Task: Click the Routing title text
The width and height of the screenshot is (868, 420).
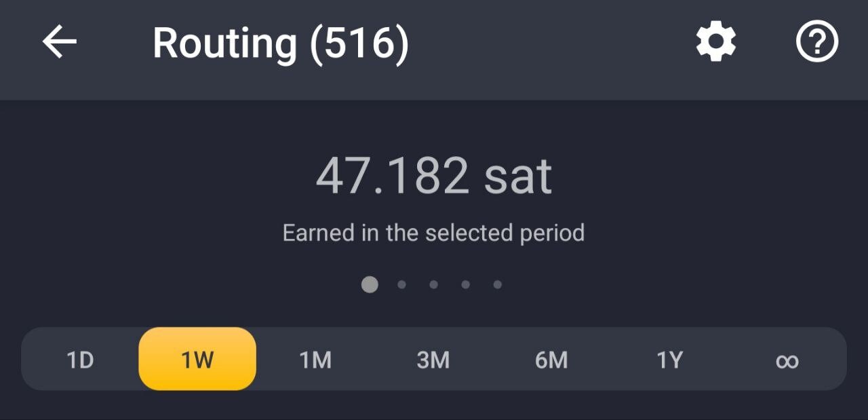Action: (225, 44)
